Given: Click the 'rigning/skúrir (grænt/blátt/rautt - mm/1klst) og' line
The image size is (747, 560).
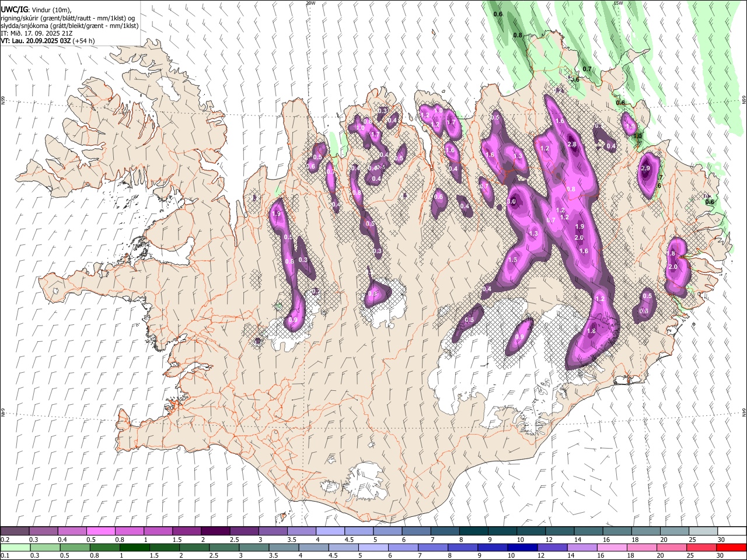Looking at the screenshot, I should (68, 17).
